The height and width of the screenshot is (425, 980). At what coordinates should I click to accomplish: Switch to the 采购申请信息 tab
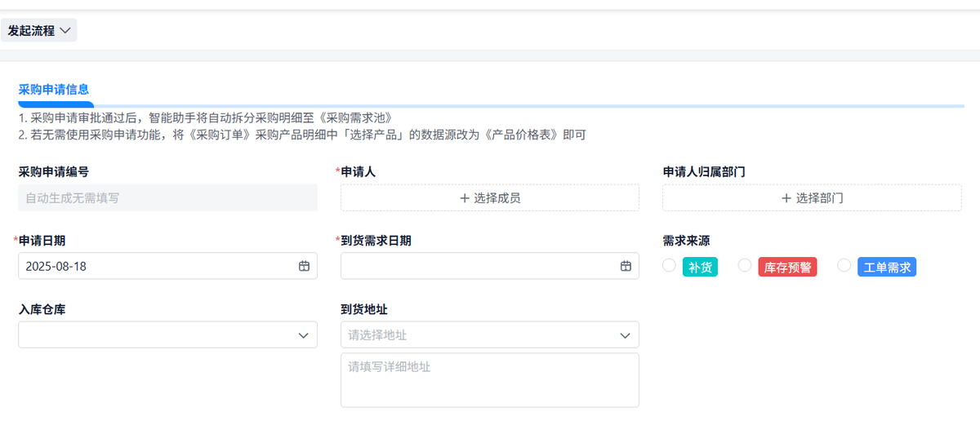click(54, 90)
